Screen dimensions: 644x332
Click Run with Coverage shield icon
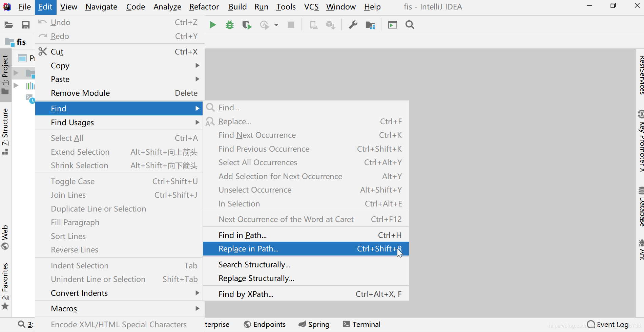point(247,25)
